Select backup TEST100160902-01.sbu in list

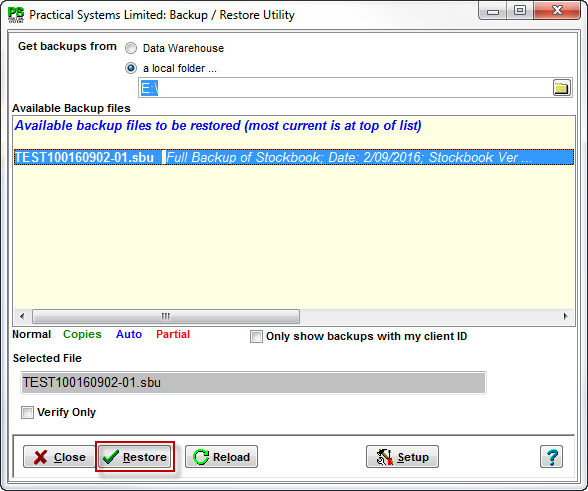(294, 157)
